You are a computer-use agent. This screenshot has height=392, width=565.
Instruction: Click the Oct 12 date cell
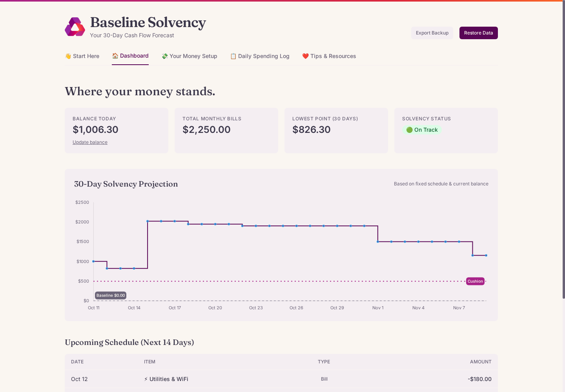click(x=79, y=379)
